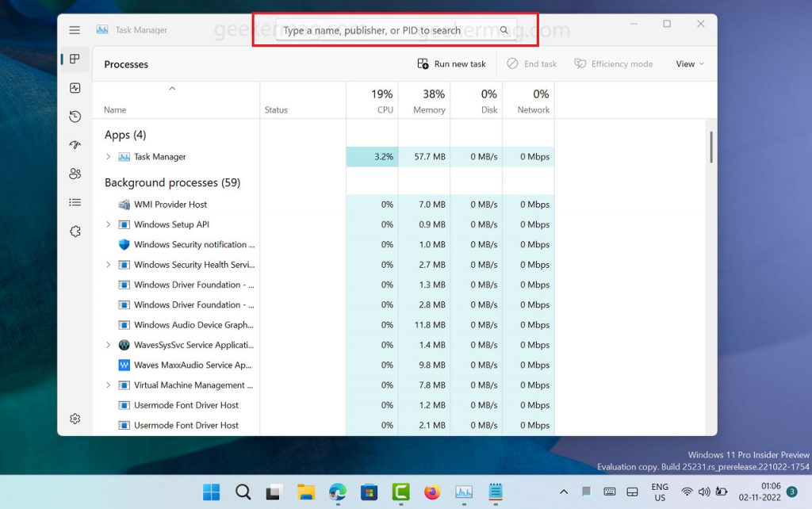Open taskbar Search

(243, 492)
